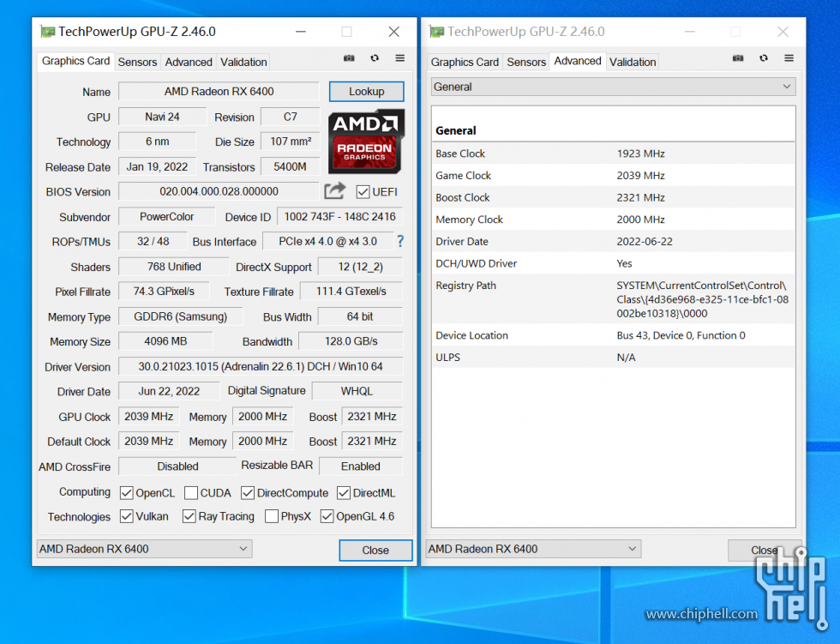Click the Digital Signature WHQL field

point(357,391)
